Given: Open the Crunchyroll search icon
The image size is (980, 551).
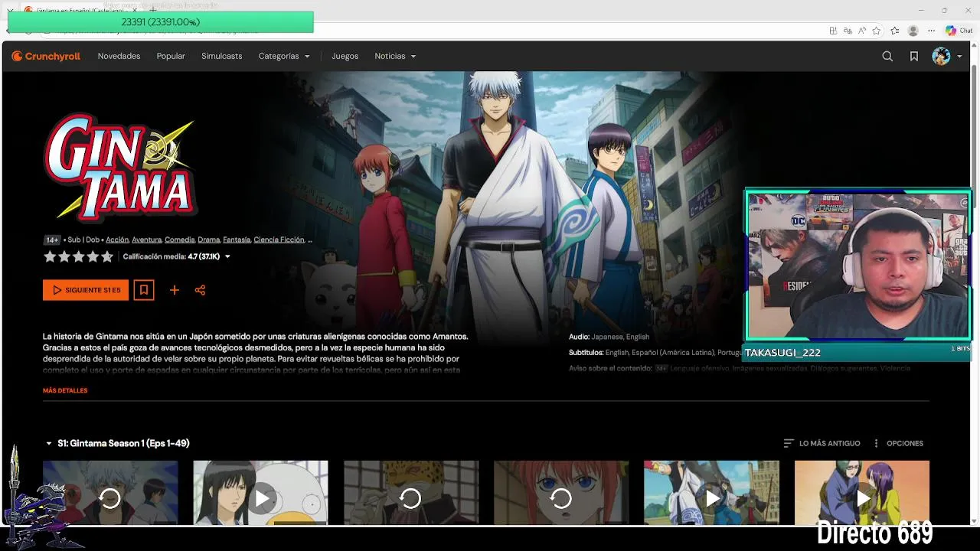Looking at the screenshot, I should click(887, 56).
